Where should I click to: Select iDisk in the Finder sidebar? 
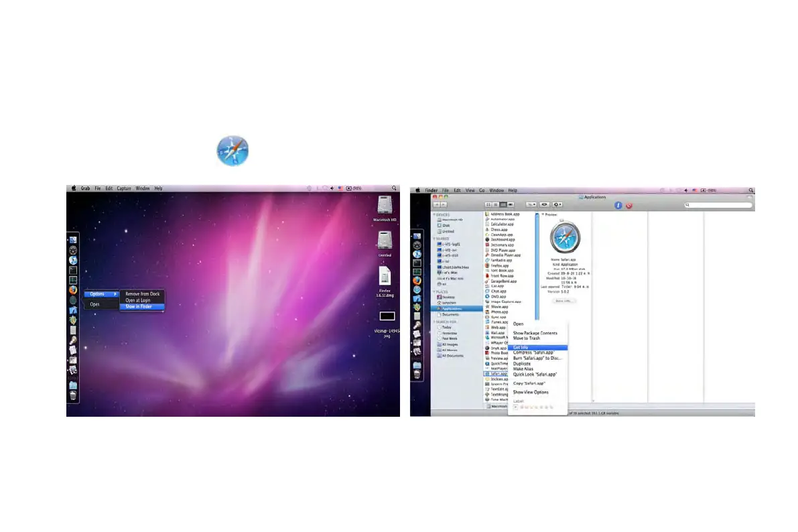(x=444, y=226)
